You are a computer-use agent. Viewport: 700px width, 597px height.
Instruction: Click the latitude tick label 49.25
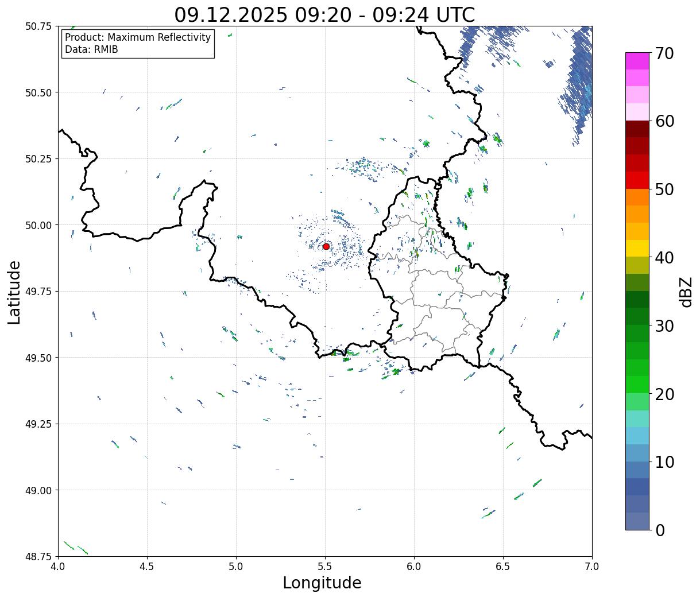click(x=38, y=424)
